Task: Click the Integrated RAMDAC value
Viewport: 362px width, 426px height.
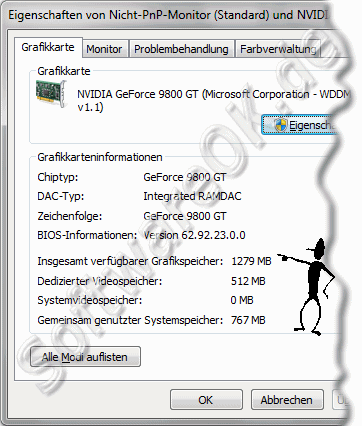Action: pyautogui.click(x=192, y=196)
